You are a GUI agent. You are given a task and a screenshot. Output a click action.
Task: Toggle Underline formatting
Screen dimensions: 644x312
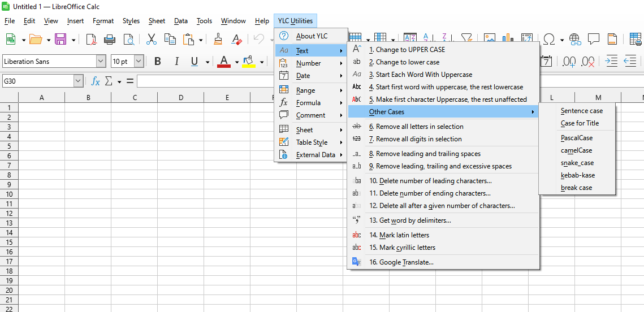click(x=195, y=62)
